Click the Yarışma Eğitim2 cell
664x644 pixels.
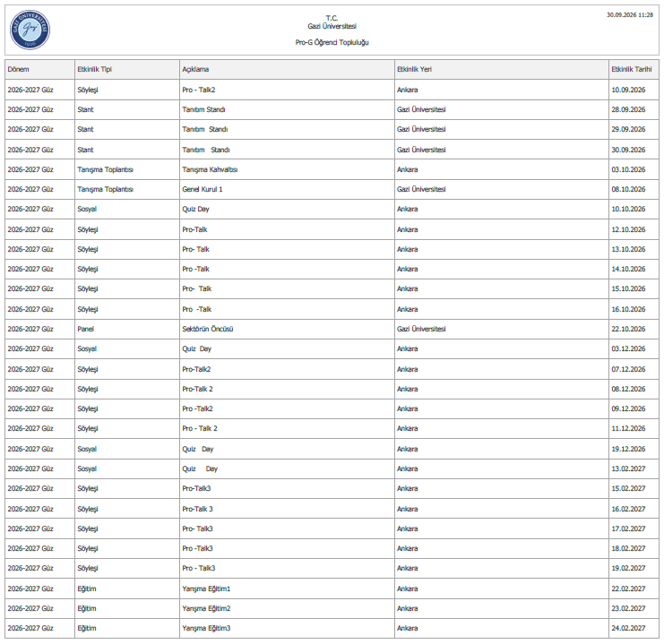tap(287, 608)
